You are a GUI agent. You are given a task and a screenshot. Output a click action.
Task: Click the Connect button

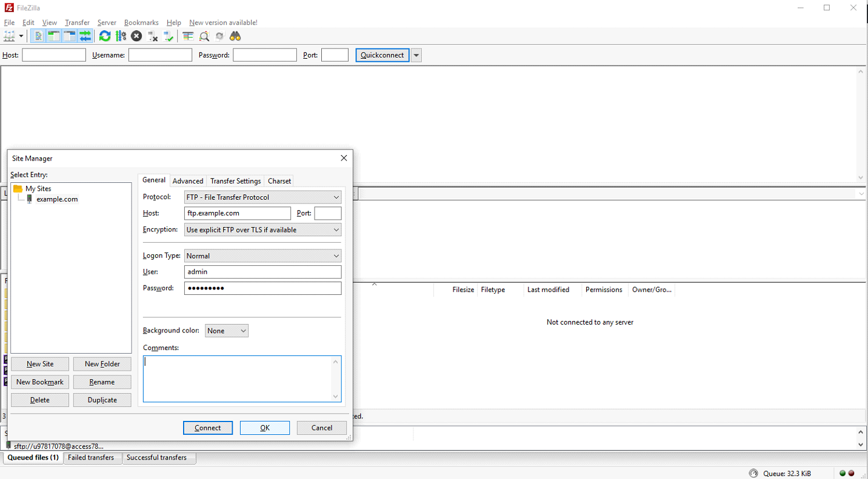pos(208,428)
